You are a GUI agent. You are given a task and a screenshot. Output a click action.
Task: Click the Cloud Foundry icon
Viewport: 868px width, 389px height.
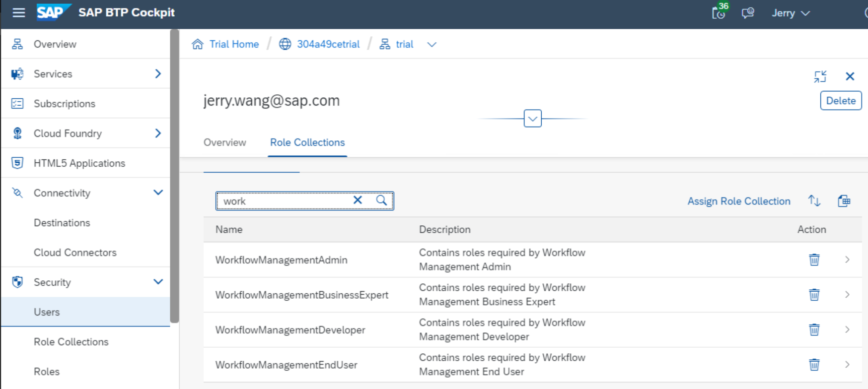coord(17,133)
